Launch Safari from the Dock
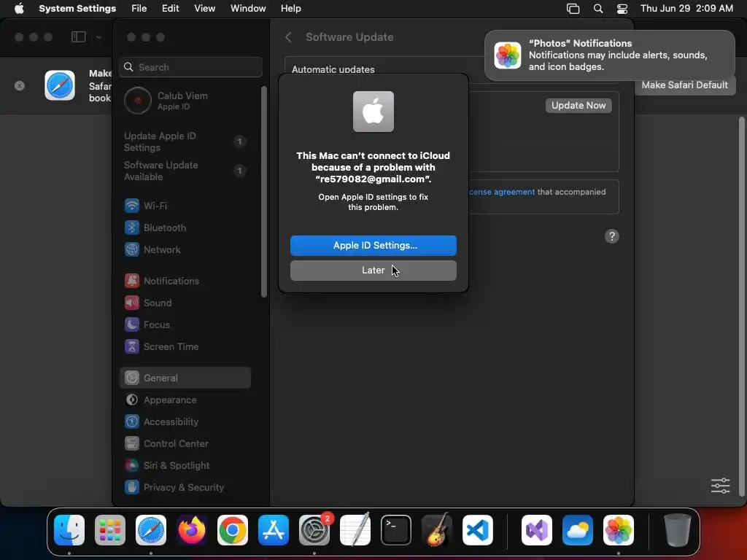Viewport: 747px width, 560px height. click(x=151, y=529)
